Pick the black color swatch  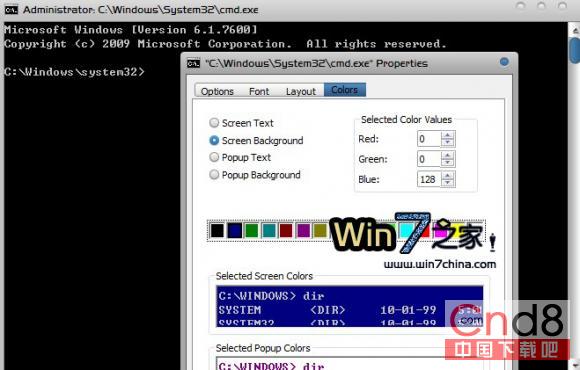217,231
